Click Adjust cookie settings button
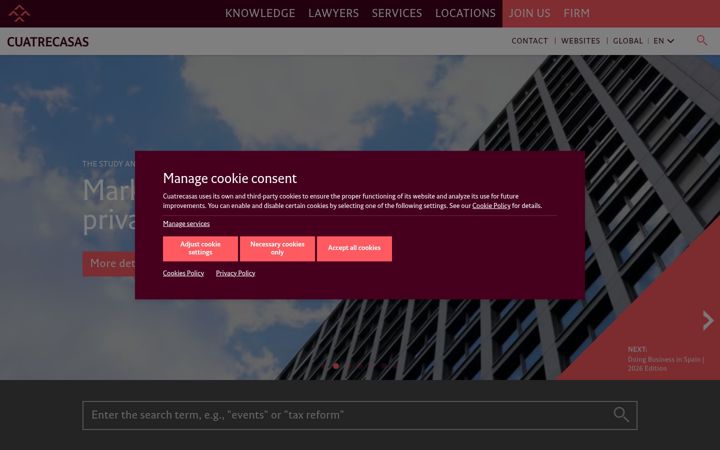Image resolution: width=720 pixels, height=450 pixels. [200, 248]
